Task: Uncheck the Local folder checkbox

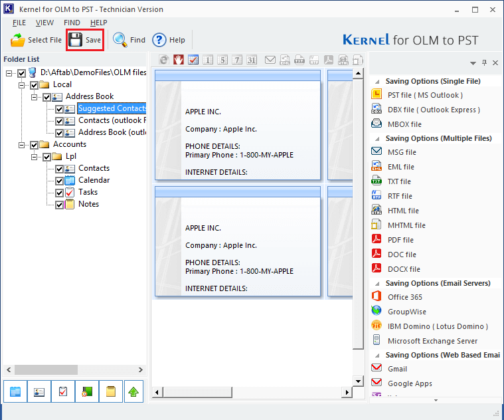Action: (x=34, y=85)
